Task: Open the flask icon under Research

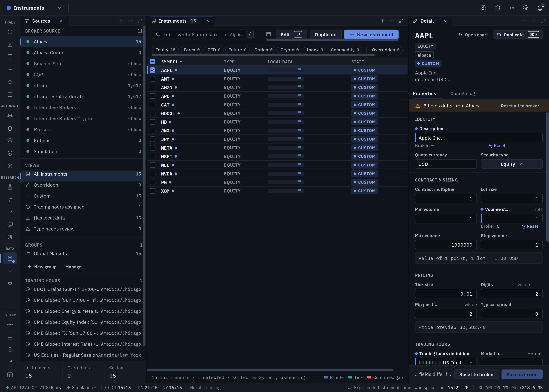Action: click(10, 187)
